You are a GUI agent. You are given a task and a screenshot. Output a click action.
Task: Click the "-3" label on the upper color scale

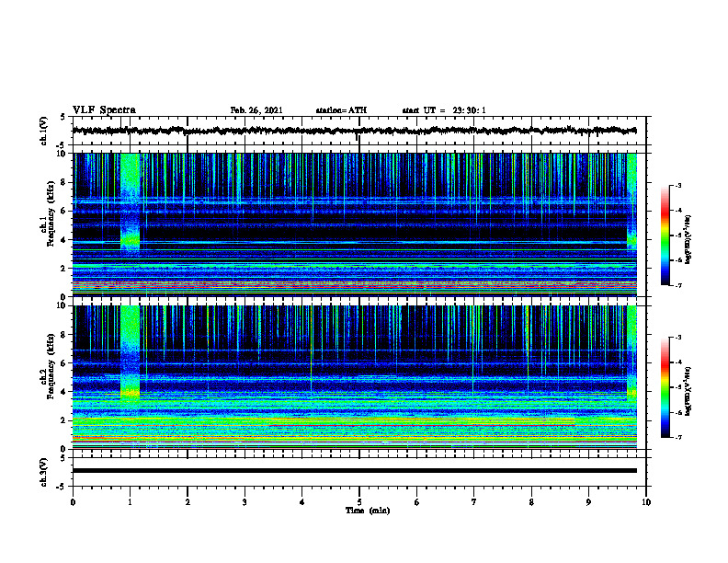pyautogui.click(x=677, y=185)
